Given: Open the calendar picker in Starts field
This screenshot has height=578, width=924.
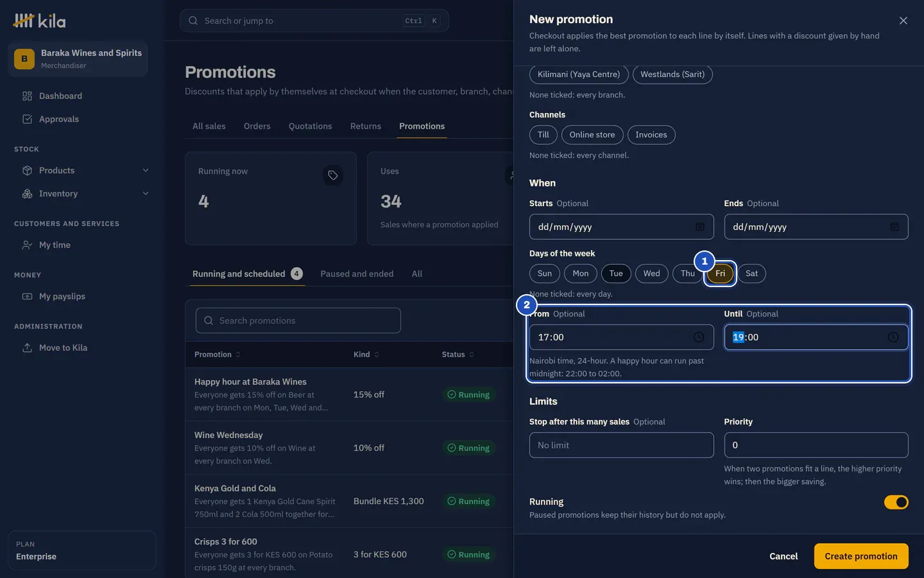Looking at the screenshot, I should [699, 227].
